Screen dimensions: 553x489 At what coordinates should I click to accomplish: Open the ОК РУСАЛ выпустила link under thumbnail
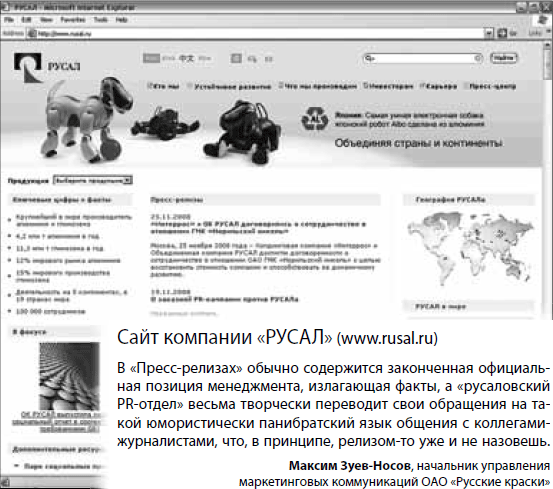tap(58, 422)
